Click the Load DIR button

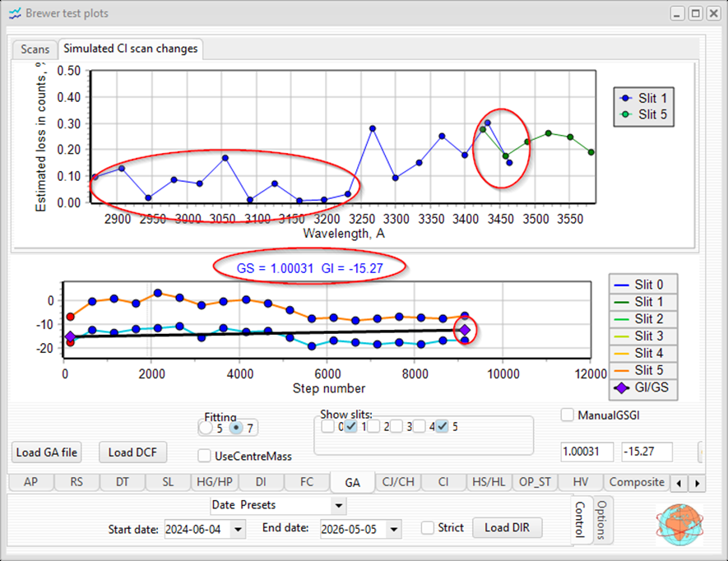pyautogui.click(x=507, y=527)
